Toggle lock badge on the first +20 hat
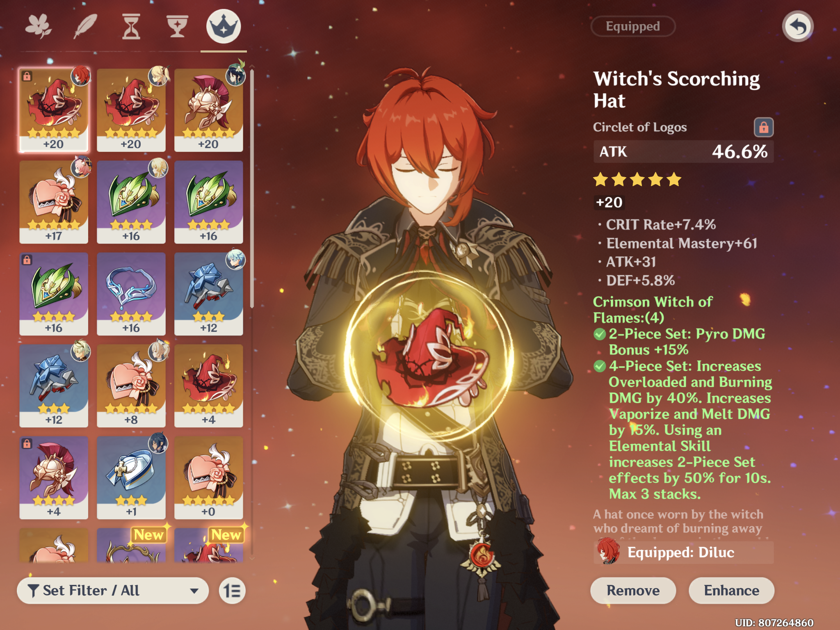This screenshot has width=840, height=630. point(27,76)
